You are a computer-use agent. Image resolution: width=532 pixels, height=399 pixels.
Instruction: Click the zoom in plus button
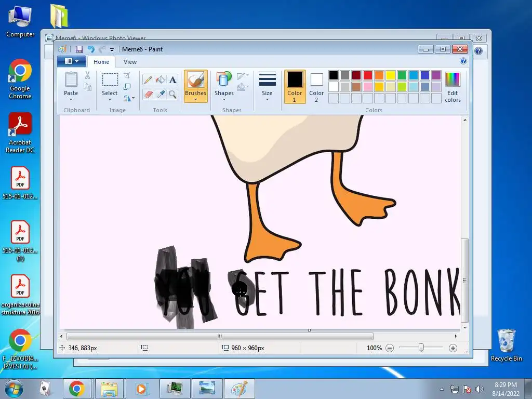point(453,348)
